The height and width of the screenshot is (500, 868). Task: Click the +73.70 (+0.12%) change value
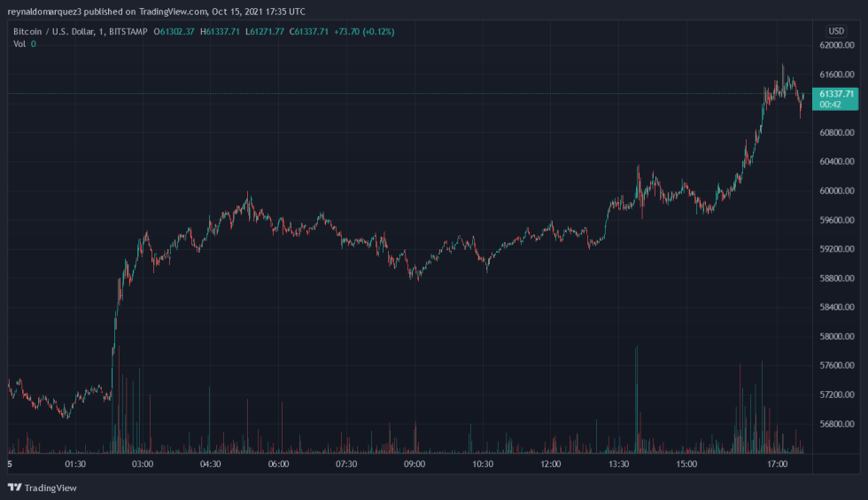point(364,32)
